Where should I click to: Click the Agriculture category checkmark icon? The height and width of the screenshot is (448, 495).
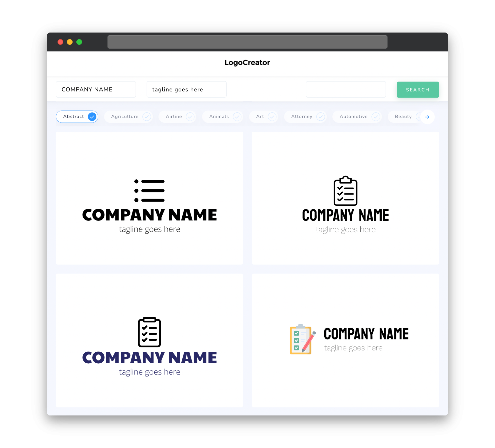pos(147,117)
